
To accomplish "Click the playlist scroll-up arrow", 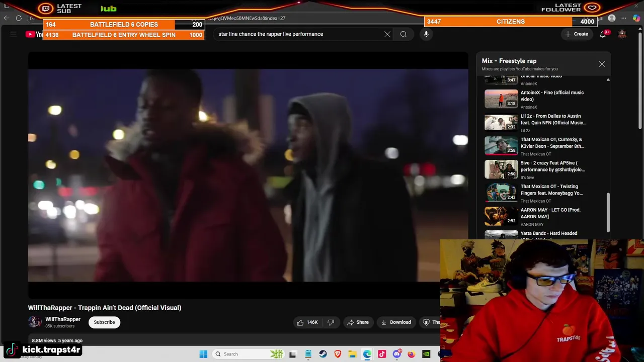I will pyautogui.click(x=608, y=79).
